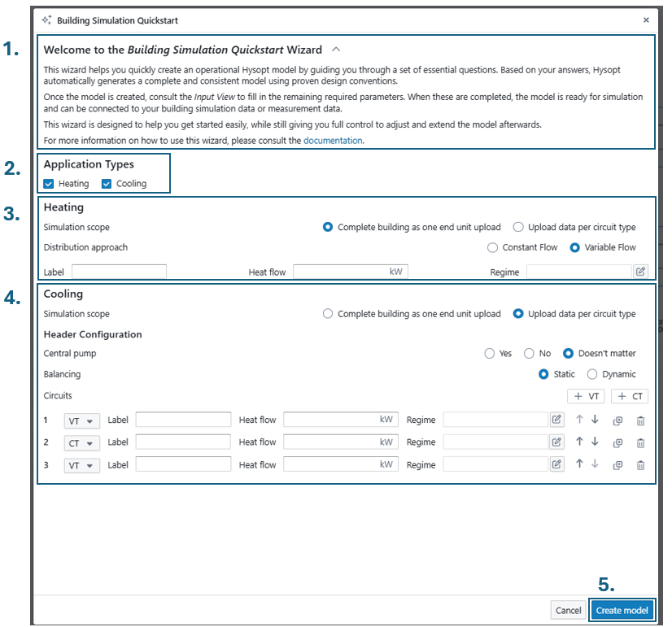Edit regime for cooling circuit 1
The height and width of the screenshot is (627, 672).
click(x=556, y=420)
